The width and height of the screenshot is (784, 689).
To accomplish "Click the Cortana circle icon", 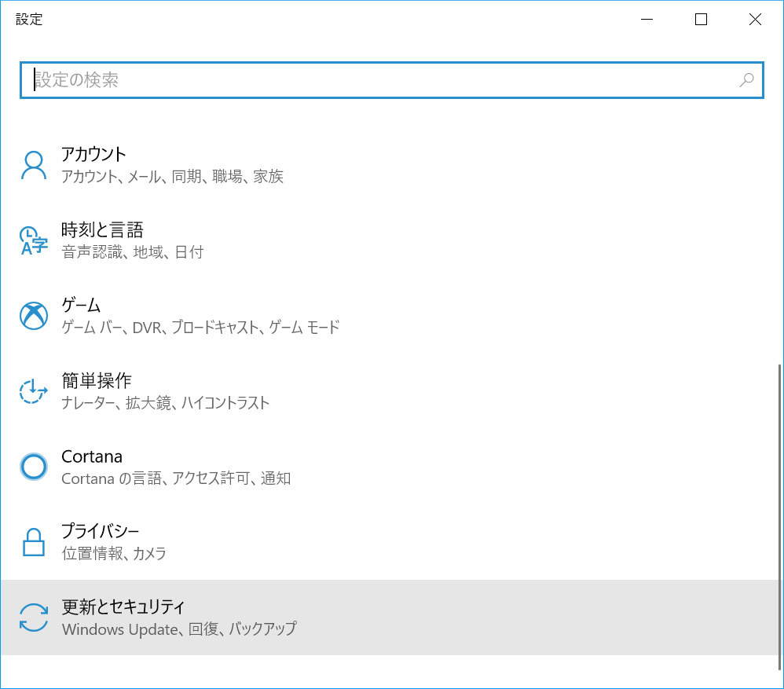I will click(34, 467).
